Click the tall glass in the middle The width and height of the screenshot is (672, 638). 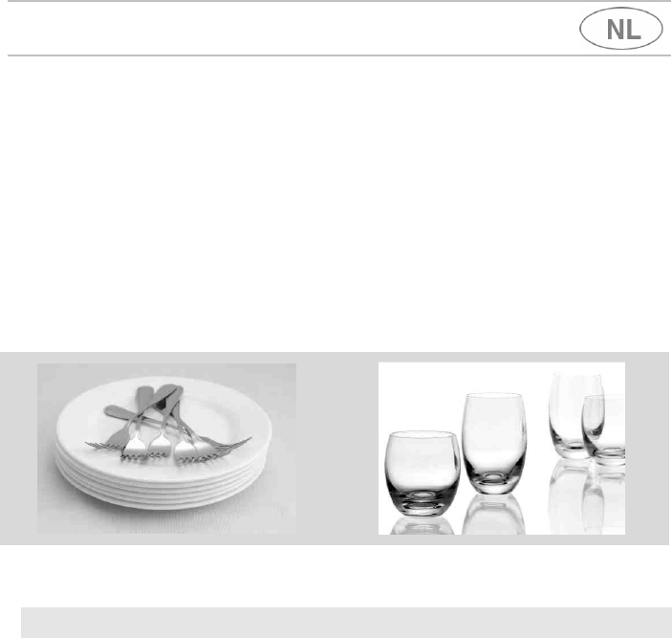(494, 443)
